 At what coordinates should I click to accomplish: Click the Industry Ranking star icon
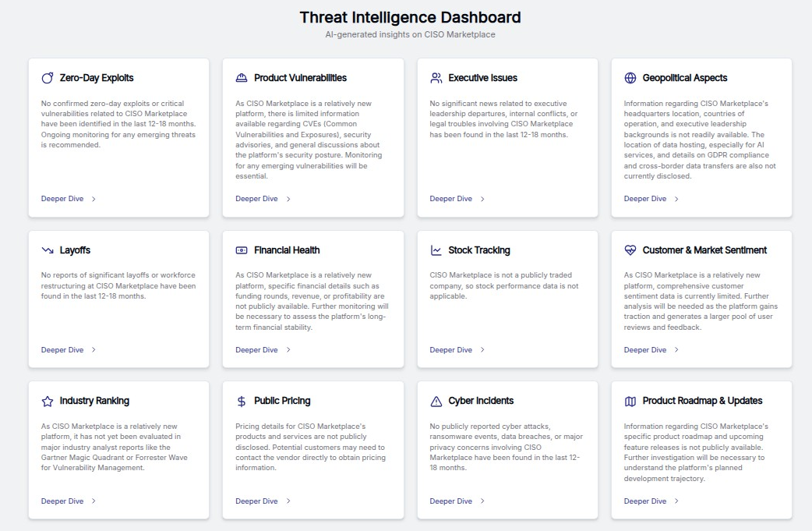coord(48,401)
